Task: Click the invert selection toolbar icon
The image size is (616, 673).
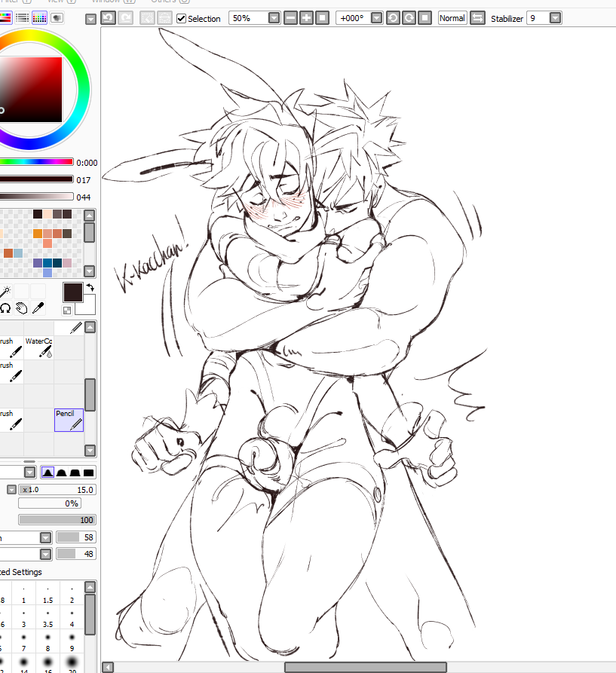Action: 164,18
